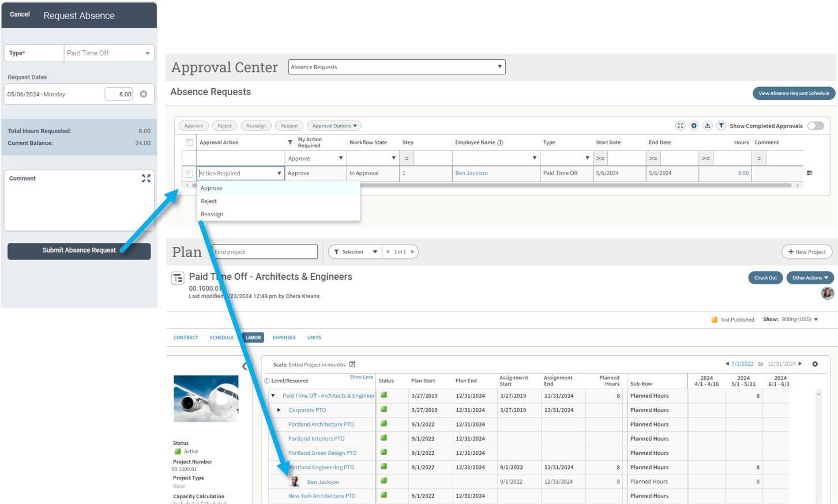Open the row menu icon for Ben Jackson's request
Viewport: 838px width, 504px height.
click(809, 173)
